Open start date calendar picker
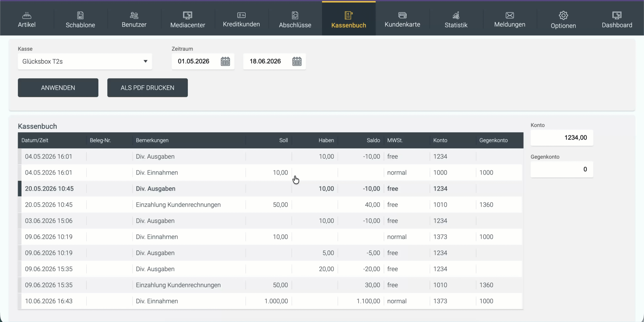The width and height of the screenshot is (644, 322). 225,61
